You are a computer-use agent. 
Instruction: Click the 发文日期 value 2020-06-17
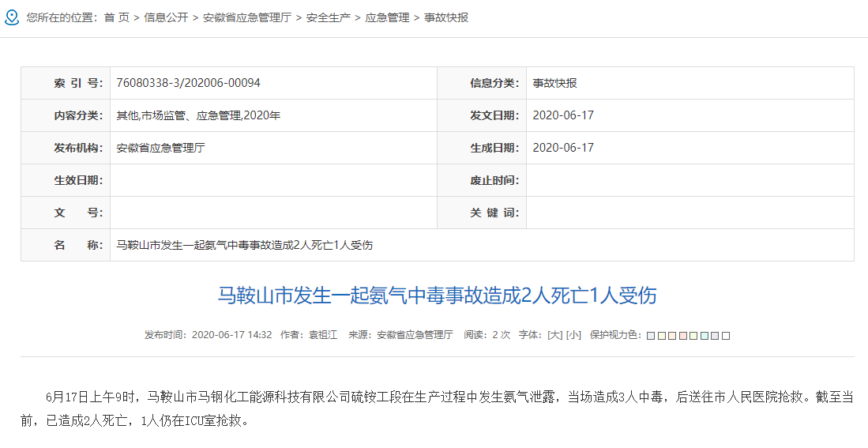563,115
